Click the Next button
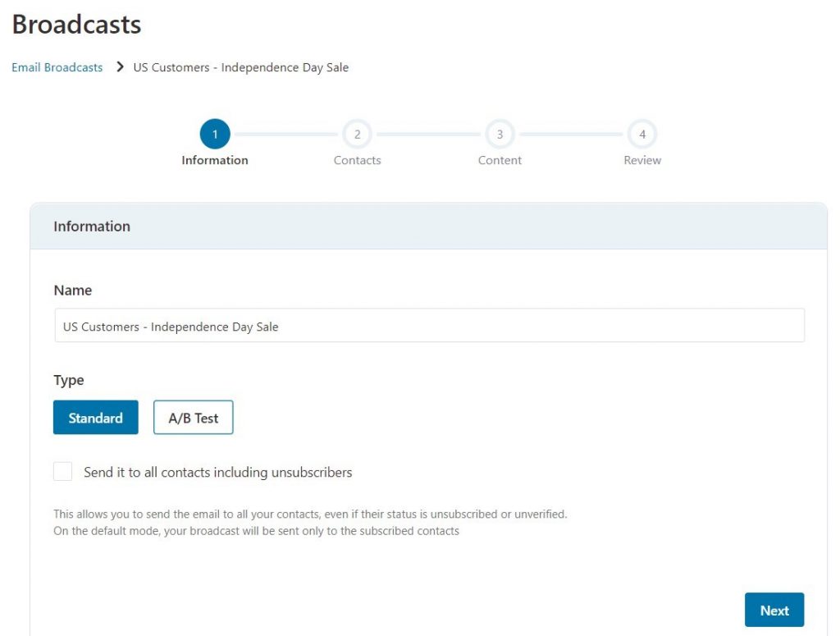Viewport: 840px width, 636px height. pos(774,610)
